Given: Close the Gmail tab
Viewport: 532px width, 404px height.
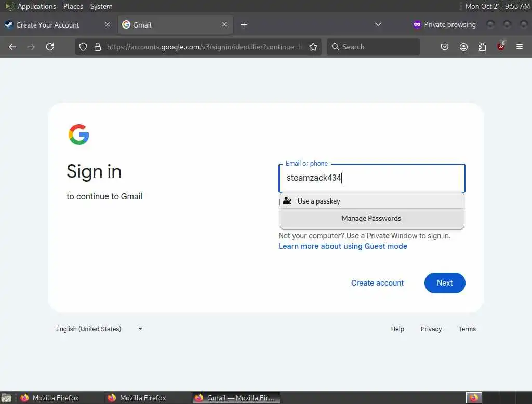Looking at the screenshot, I should coord(224,24).
